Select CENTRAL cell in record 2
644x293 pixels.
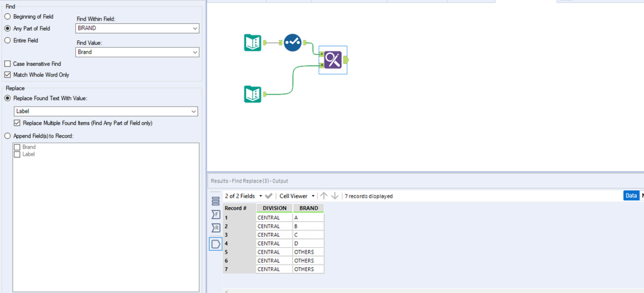275,226
